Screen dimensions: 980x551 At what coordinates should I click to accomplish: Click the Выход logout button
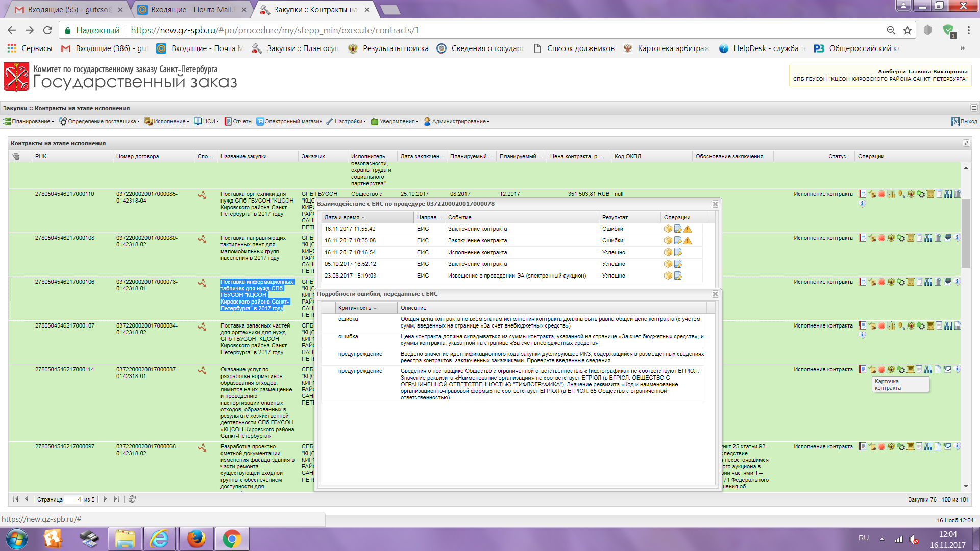point(964,122)
